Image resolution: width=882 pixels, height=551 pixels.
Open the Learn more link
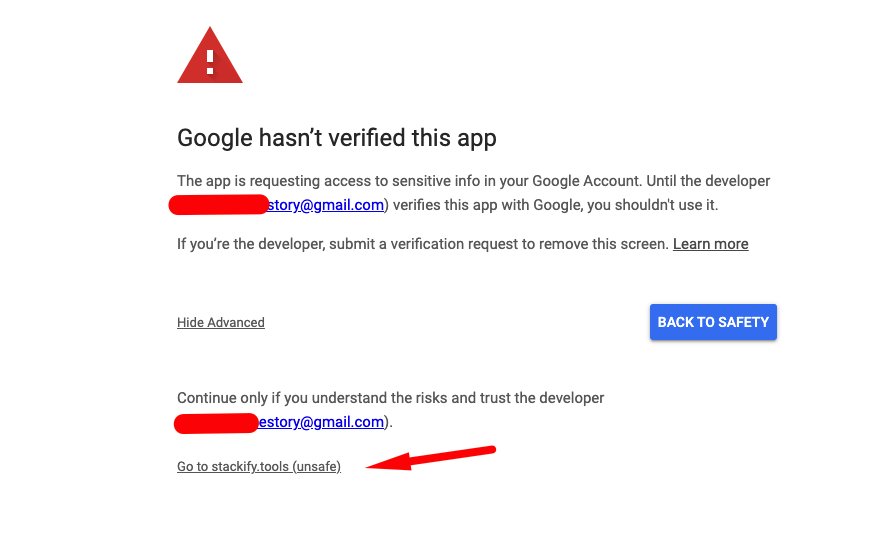coord(710,244)
